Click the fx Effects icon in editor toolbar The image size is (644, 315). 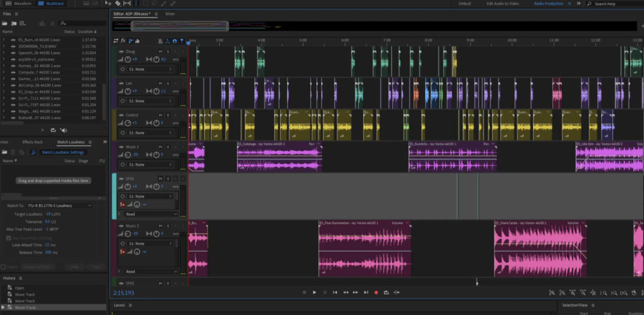click(123, 41)
